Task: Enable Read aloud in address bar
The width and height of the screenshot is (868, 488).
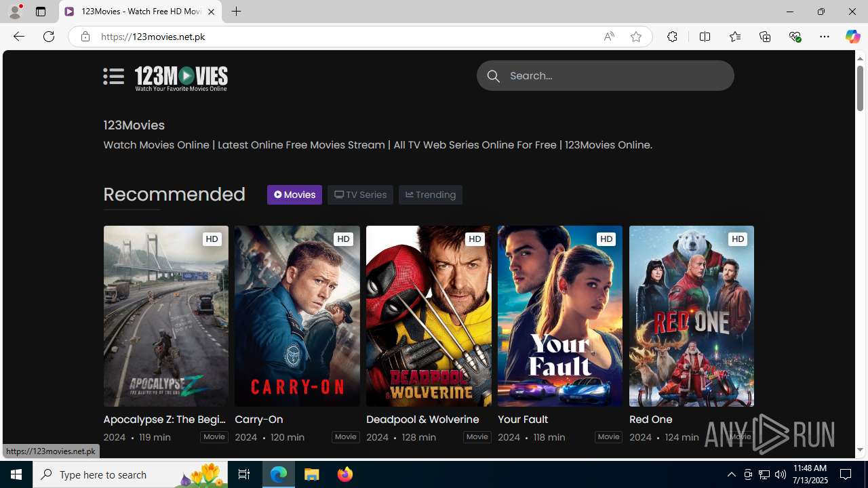Action: pos(609,37)
